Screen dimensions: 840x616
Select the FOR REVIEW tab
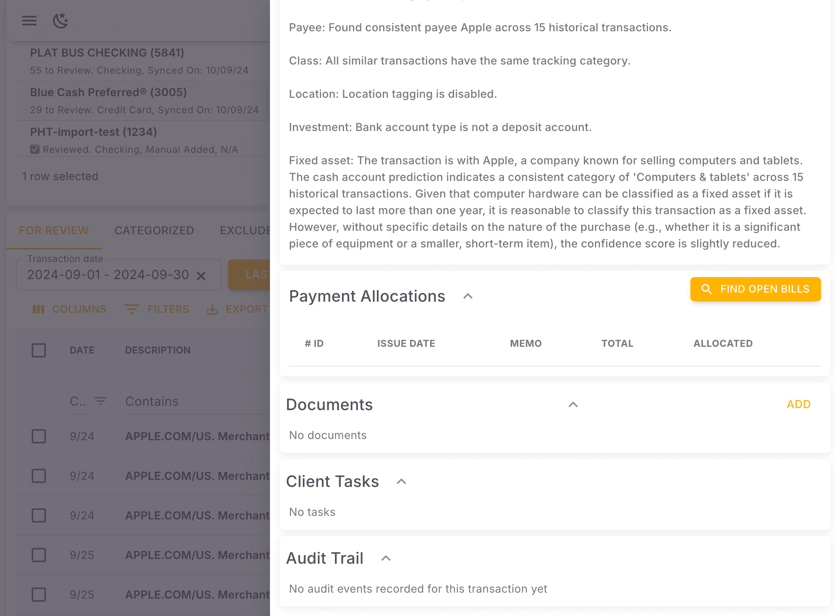point(53,230)
